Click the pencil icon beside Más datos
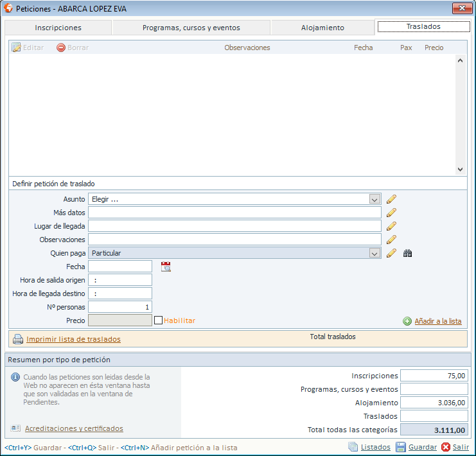Image resolution: width=476 pixels, height=456 pixels. [x=391, y=213]
